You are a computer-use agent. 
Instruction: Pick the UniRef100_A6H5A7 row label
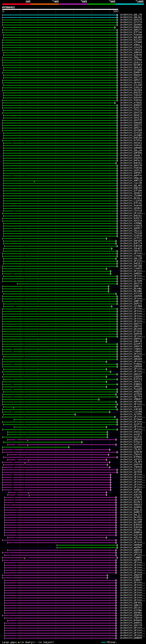[131, 548]
